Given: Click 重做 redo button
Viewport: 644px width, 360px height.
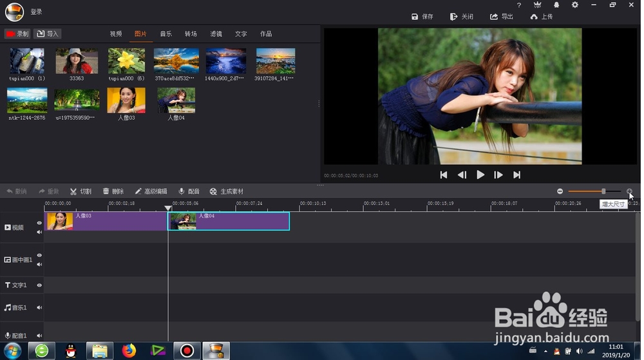Looking at the screenshot, I should (x=49, y=191).
